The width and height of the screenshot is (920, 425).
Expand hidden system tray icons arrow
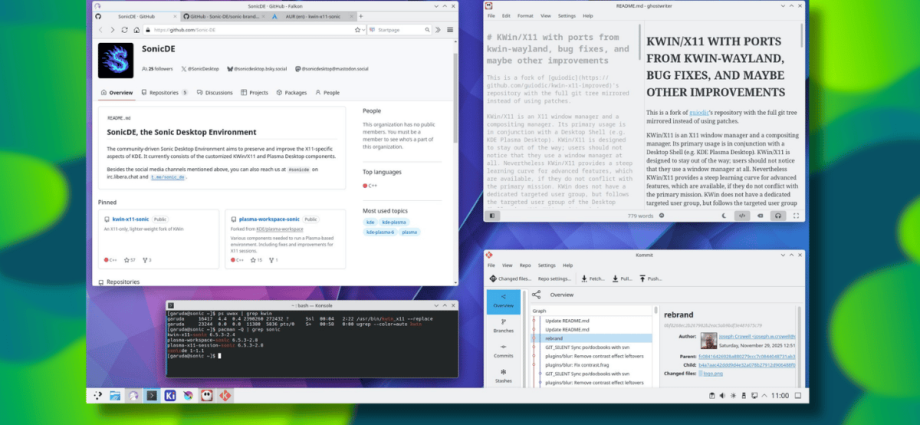(765, 396)
